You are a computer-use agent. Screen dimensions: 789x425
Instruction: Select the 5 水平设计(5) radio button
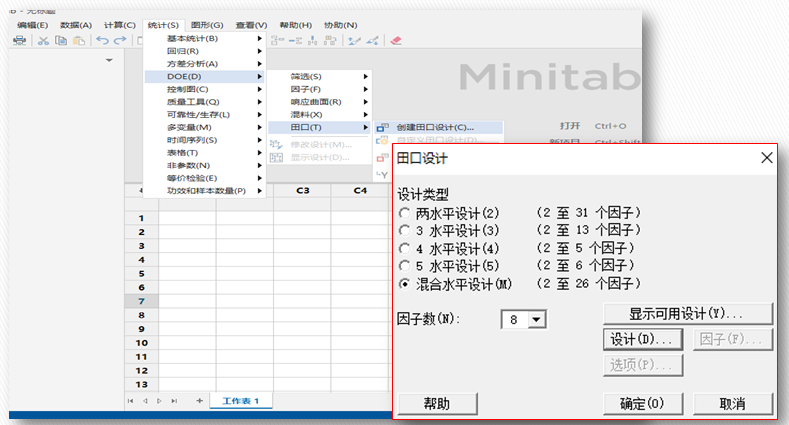[405, 266]
